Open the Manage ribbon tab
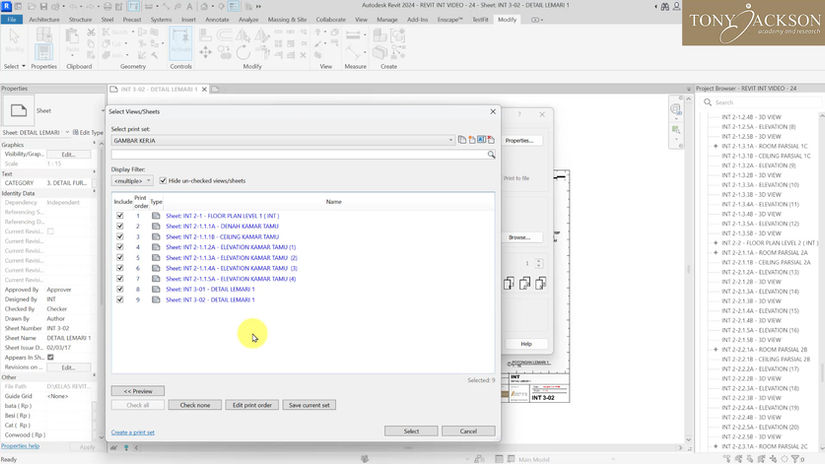Viewport: 825px width, 464px height. [x=387, y=19]
